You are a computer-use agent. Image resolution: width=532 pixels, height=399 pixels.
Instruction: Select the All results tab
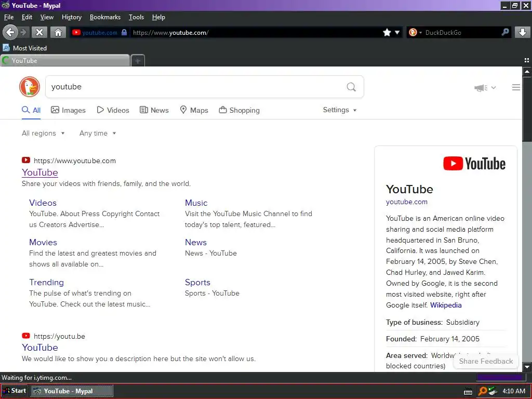[31, 110]
